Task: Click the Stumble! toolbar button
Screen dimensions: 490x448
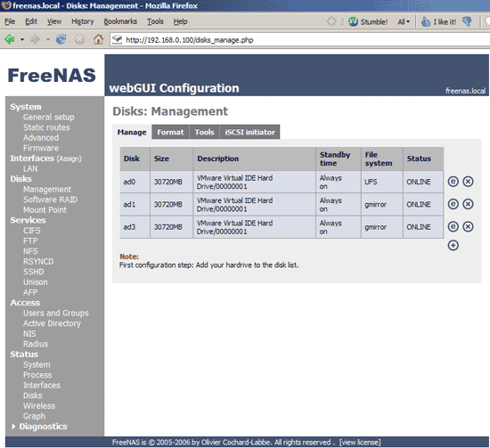Action: 368,21
